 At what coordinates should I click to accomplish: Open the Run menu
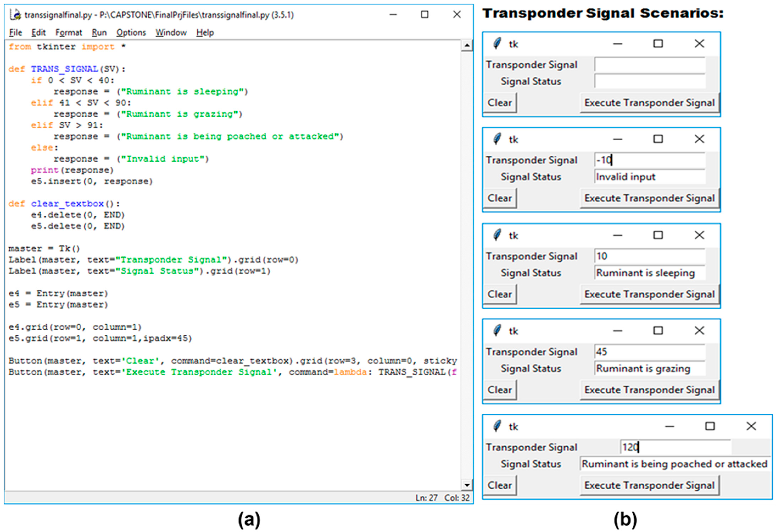(99, 32)
